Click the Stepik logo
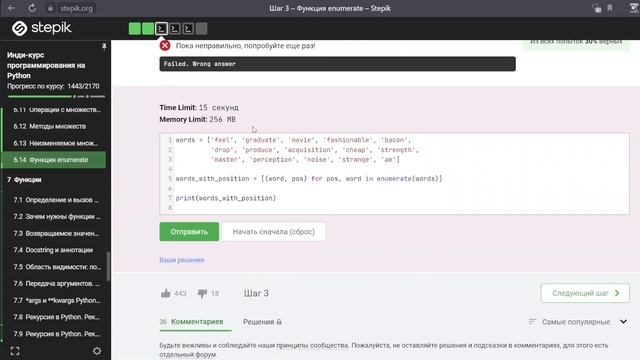This screenshot has width=640, height=360. click(x=41, y=28)
